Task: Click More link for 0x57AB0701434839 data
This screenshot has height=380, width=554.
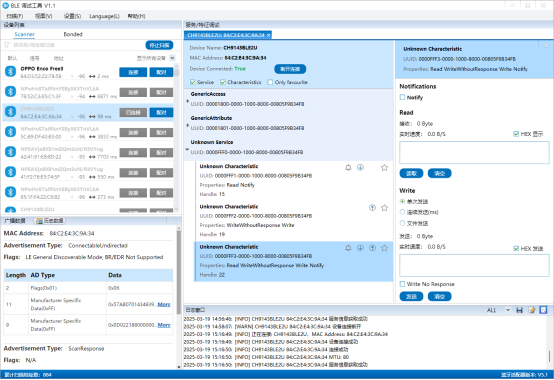Action: [164, 304]
